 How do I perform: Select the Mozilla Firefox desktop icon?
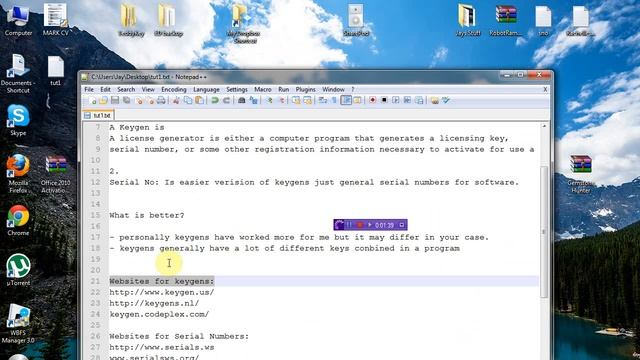point(18,173)
